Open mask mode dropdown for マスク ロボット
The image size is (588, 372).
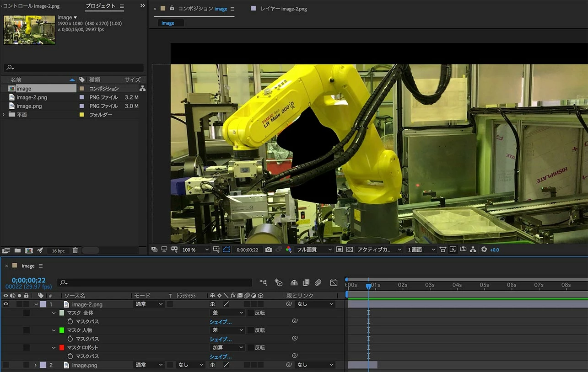pos(227,348)
